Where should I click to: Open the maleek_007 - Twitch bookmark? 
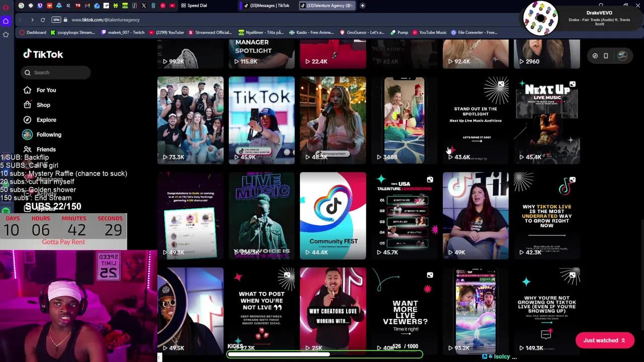click(122, 32)
